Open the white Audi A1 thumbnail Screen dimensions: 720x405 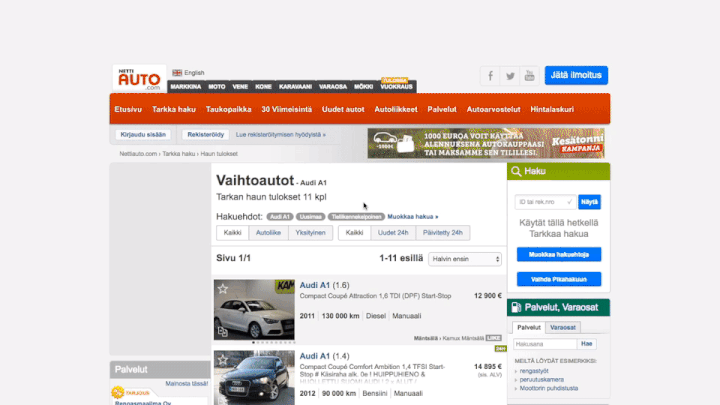[x=254, y=310]
